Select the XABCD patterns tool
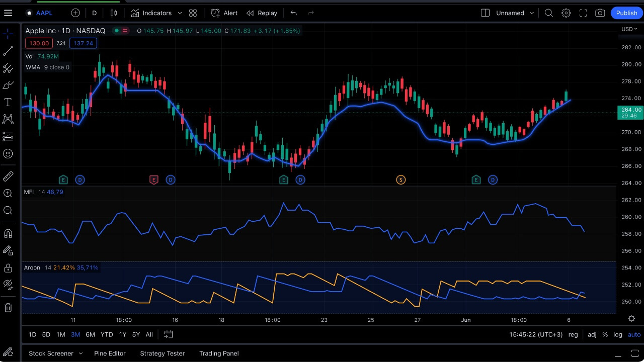The width and height of the screenshot is (644, 362). pos(8,119)
